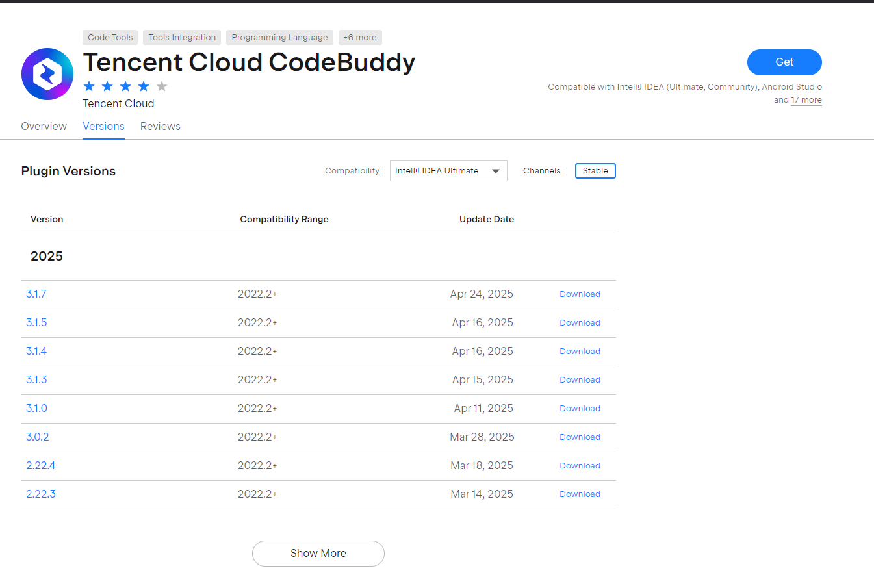874x588 pixels.
Task: Expand the +6 more tags
Action: click(x=360, y=38)
